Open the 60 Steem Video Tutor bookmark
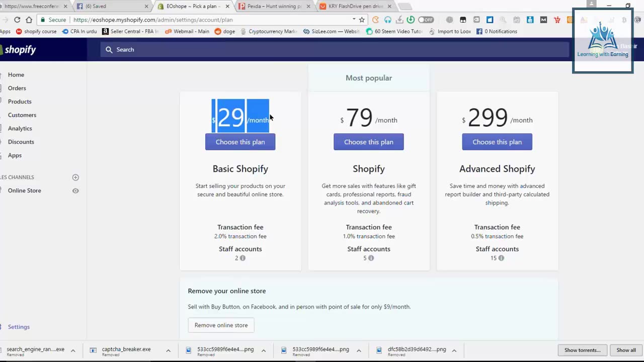 (395, 31)
